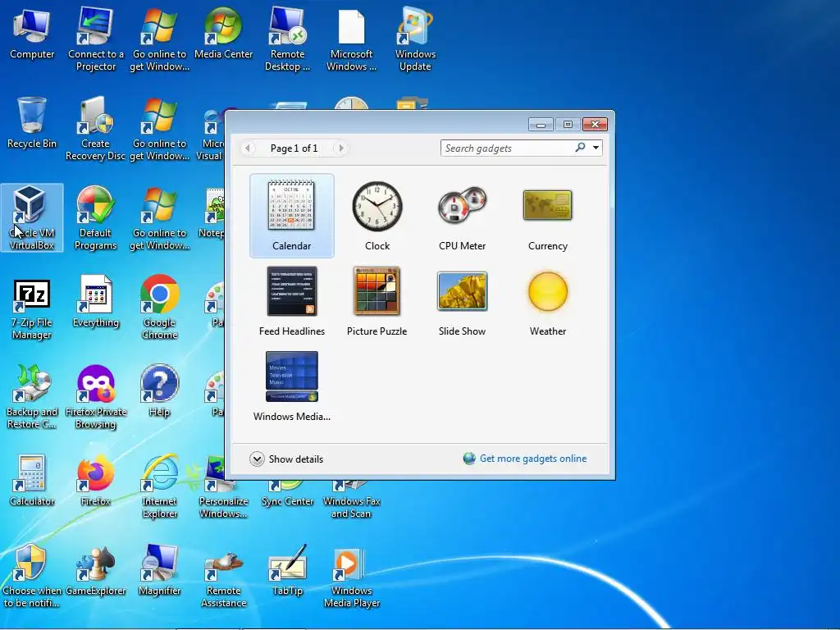This screenshot has height=630, width=840.
Task: Select Windows Fax and Scan label
Action: tap(351, 507)
